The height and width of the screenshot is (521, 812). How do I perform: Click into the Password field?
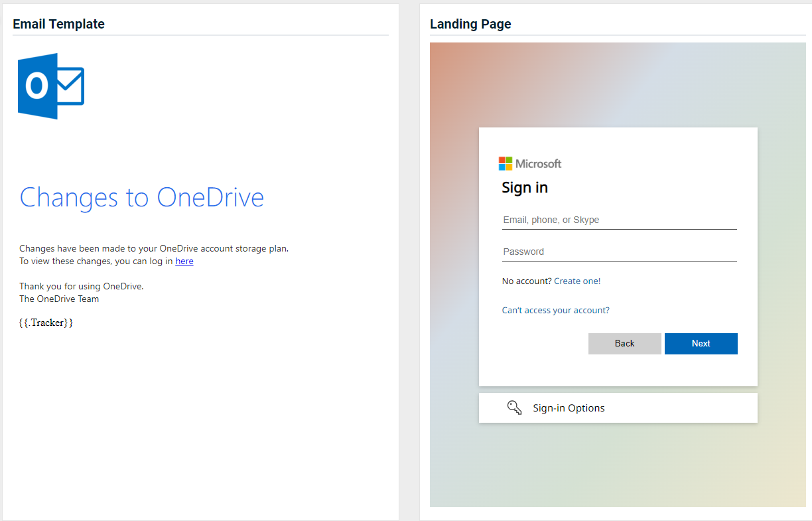(x=619, y=252)
